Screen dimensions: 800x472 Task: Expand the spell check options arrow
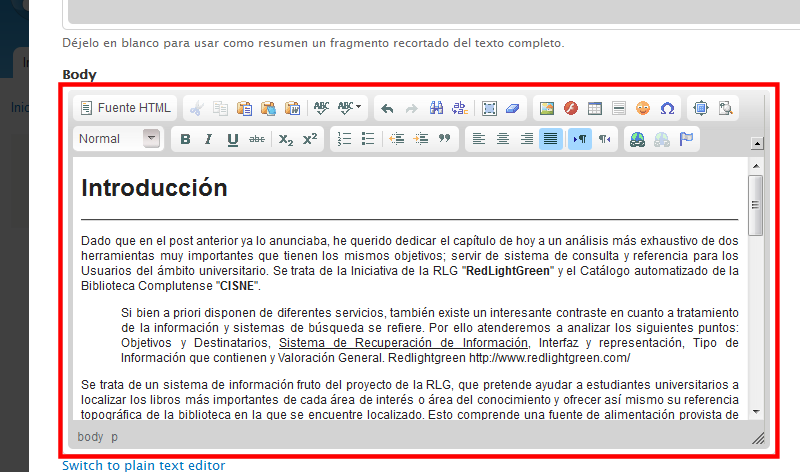point(358,108)
